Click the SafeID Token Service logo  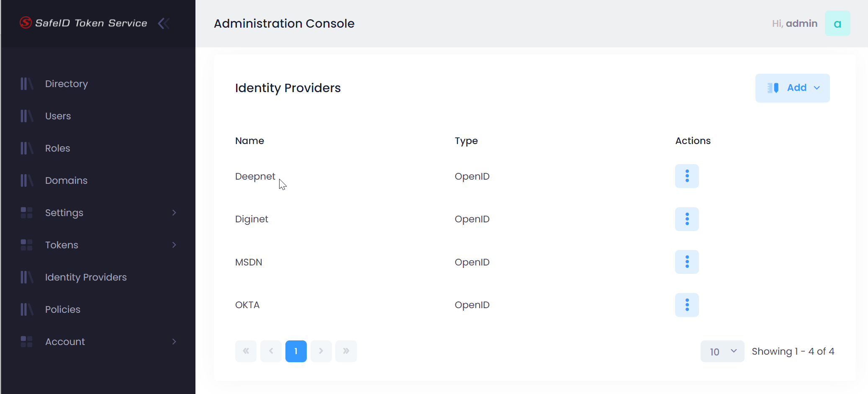pos(84,23)
